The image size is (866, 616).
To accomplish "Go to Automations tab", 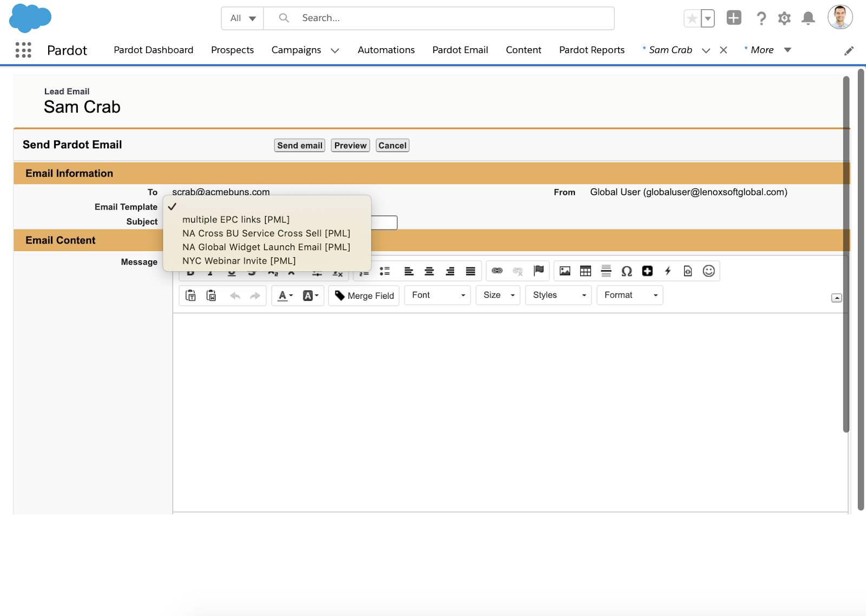I will click(386, 50).
